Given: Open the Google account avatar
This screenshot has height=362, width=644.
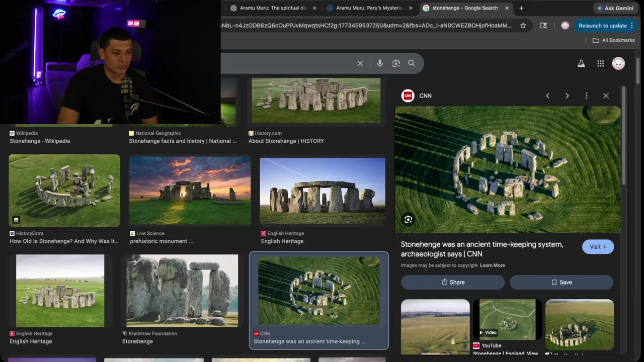Looking at the screenshot, I should (x=618, y=63).
